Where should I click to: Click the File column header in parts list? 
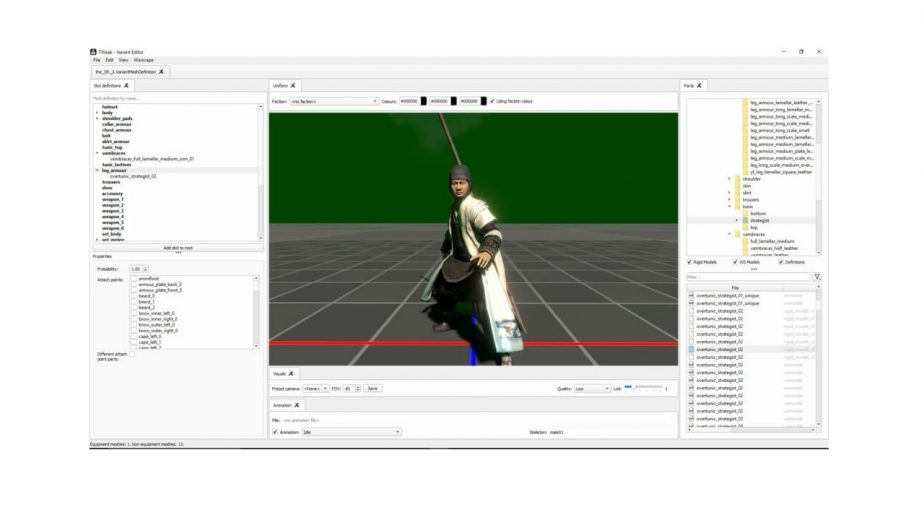tap(735, 288)
